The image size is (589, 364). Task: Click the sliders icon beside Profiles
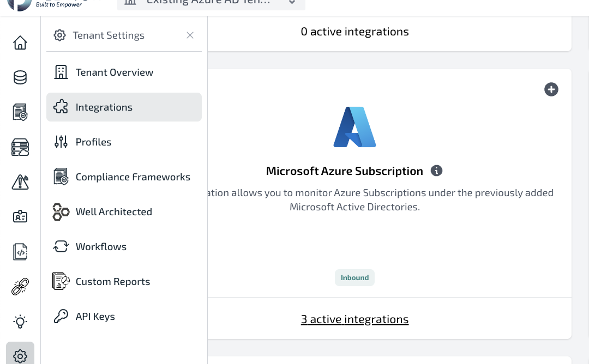[x=61, y=142]
